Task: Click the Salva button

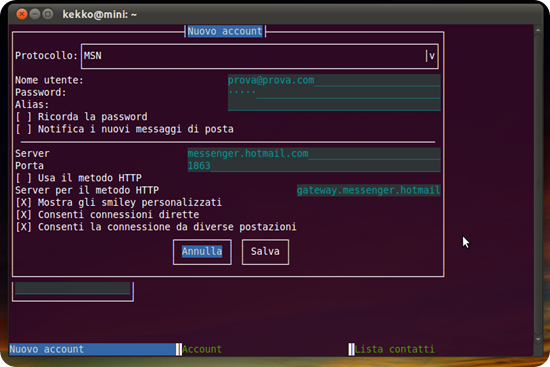Action: [265, 252]
